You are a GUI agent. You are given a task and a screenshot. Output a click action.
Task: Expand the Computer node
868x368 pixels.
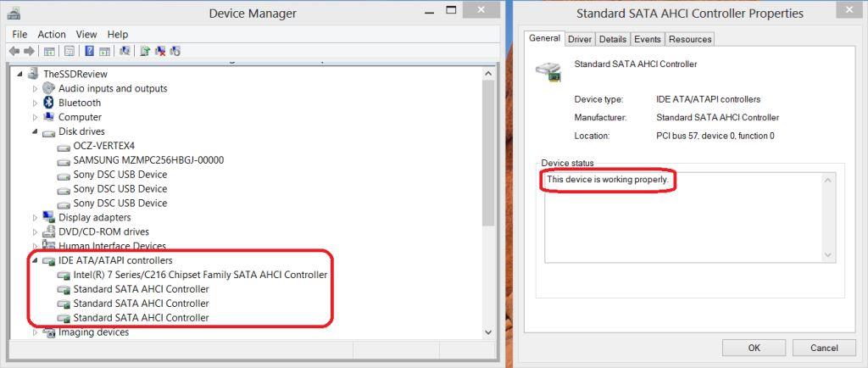point(36,117)
